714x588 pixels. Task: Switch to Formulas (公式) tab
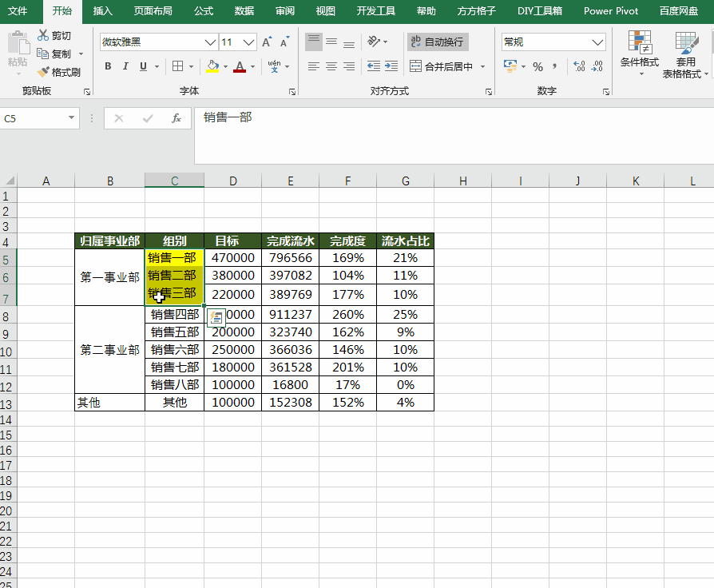click(x=204, y=11)
